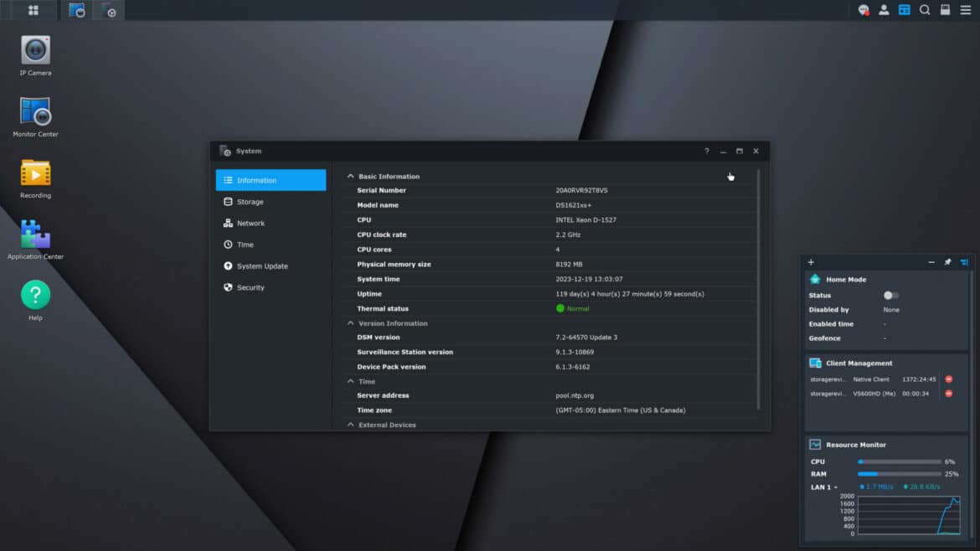980x551 pixels.
Task: Click the widget panel dock icon
Action: (964, 262)
